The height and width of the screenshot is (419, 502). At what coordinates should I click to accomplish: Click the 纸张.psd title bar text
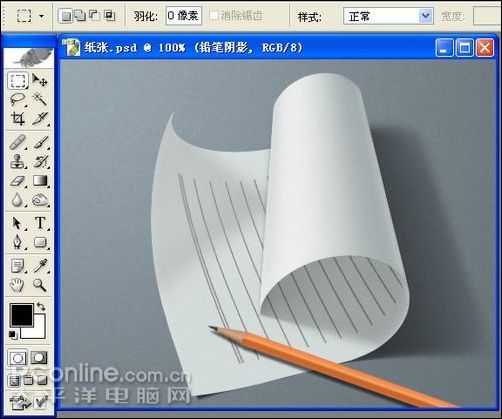pyautogui.click(x=193, y=48)
